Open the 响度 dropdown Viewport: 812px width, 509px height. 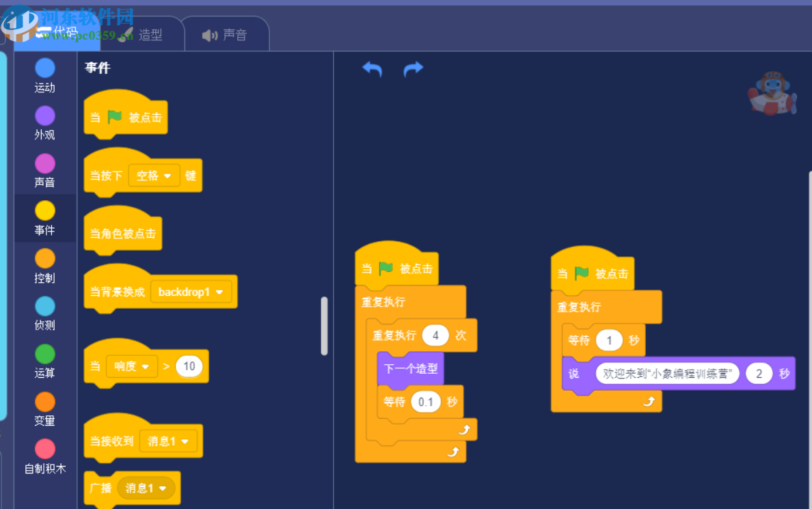tap(131, 367)
